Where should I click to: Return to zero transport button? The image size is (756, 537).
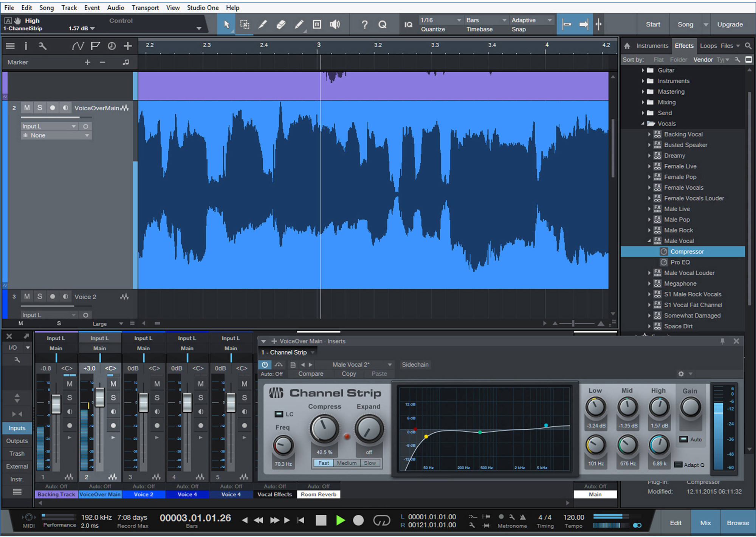(x=301, y=520)
